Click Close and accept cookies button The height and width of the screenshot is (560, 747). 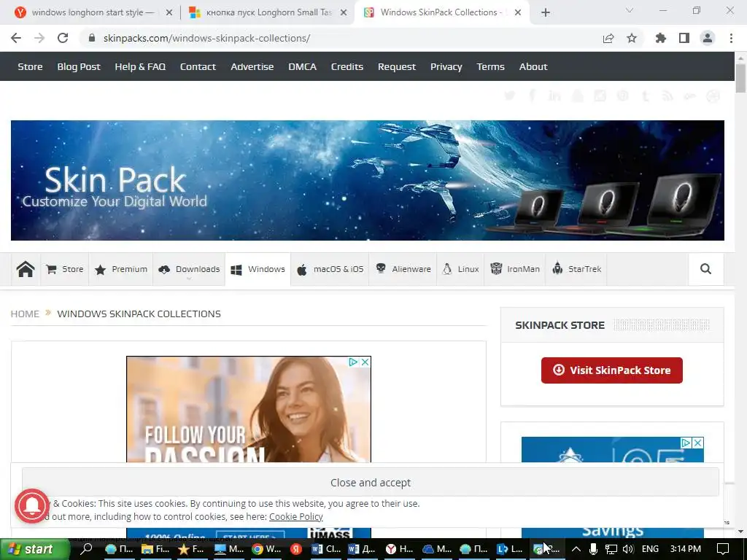point(370,483)
